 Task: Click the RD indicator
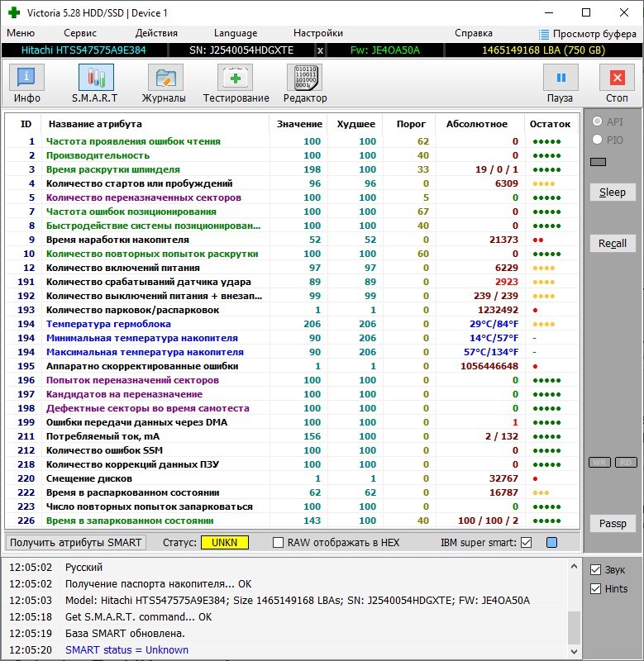[626, 463]
